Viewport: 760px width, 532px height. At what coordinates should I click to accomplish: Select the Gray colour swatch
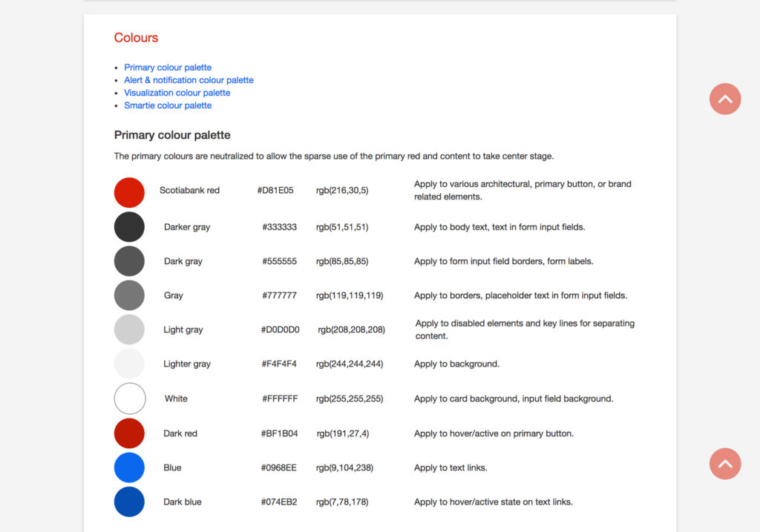point(129,295)
